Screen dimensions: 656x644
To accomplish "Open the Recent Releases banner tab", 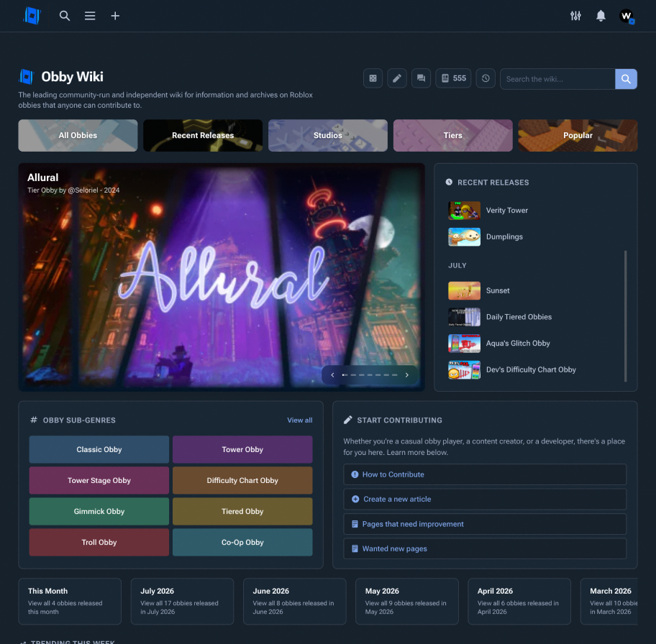I will click(x=203, y=136).
